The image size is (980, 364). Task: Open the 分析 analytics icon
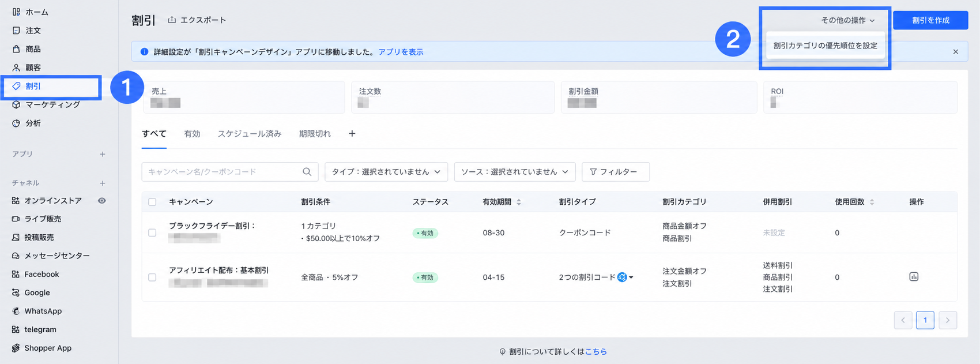16,123
